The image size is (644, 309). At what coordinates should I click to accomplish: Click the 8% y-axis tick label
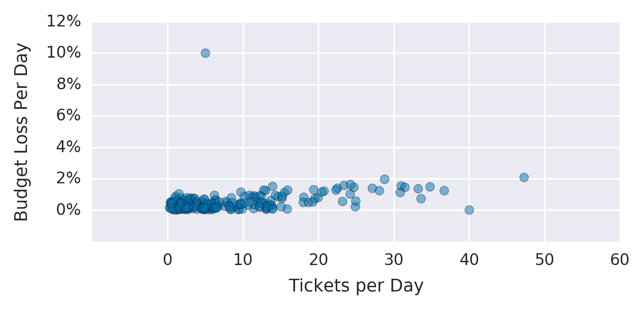pos(68,84)
